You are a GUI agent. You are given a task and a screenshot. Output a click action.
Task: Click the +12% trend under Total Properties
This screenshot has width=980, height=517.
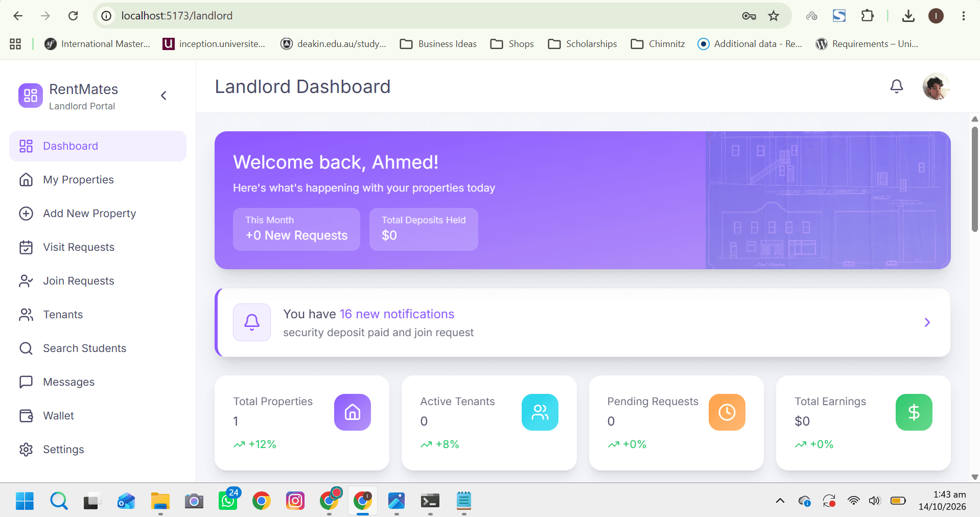click(x=255, y=444)
